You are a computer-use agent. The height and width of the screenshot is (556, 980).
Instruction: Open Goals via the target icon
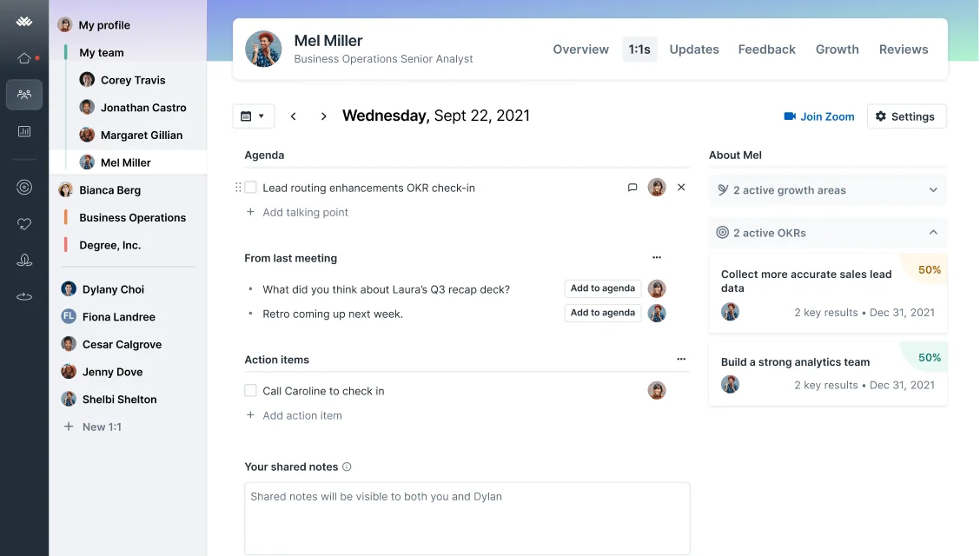24,187
